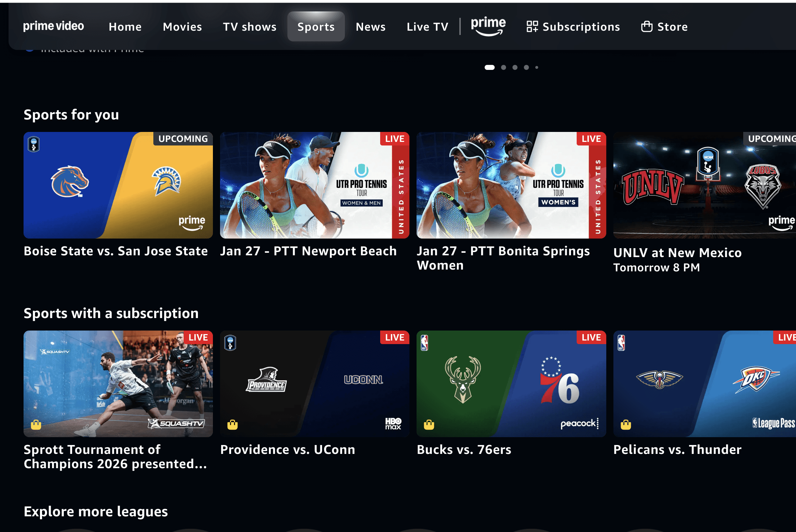
Task: Click yellow bag icon on Squash thumbnail
Action: [x=36, y=425]
